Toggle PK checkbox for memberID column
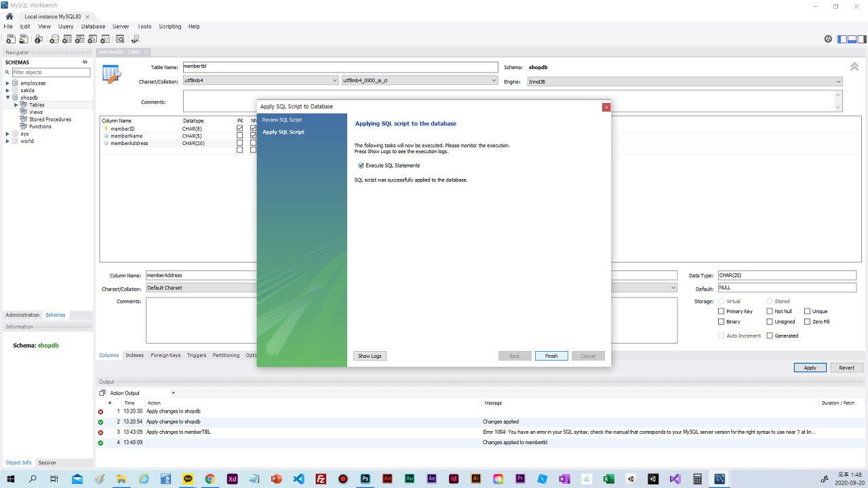The height and width of the screenshot is (488, 868). (x=239, y=128)
